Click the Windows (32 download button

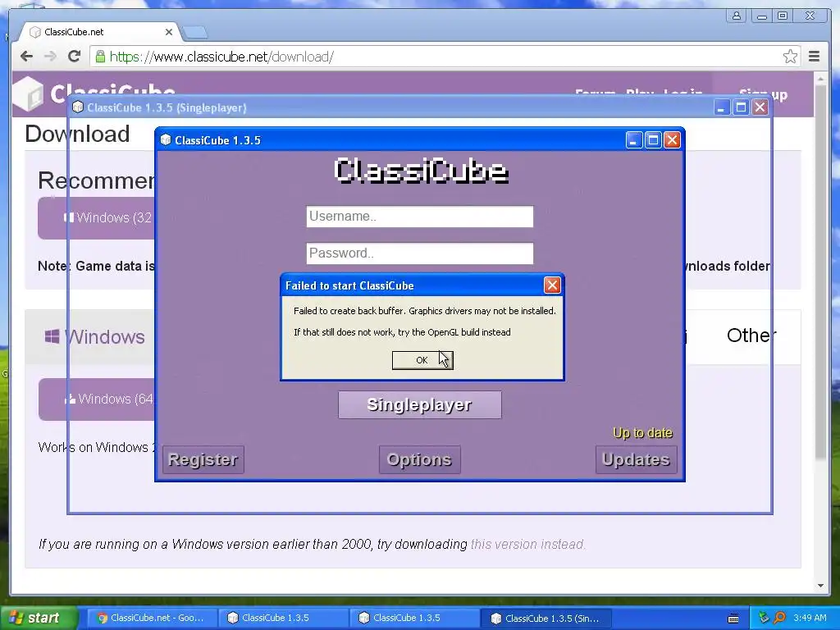97,218
